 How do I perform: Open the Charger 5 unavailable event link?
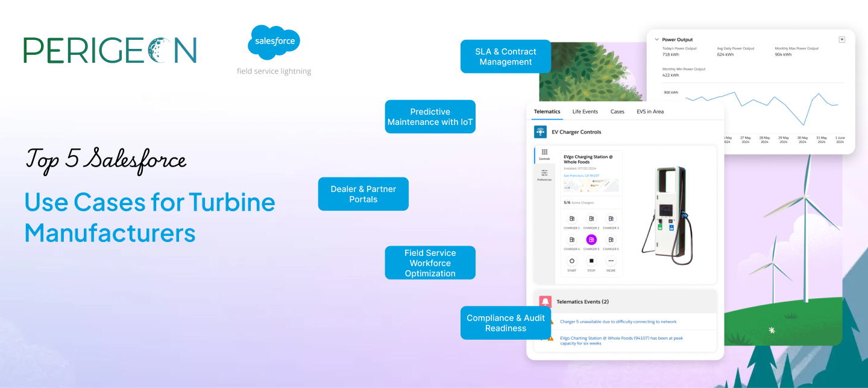[618, 322]
